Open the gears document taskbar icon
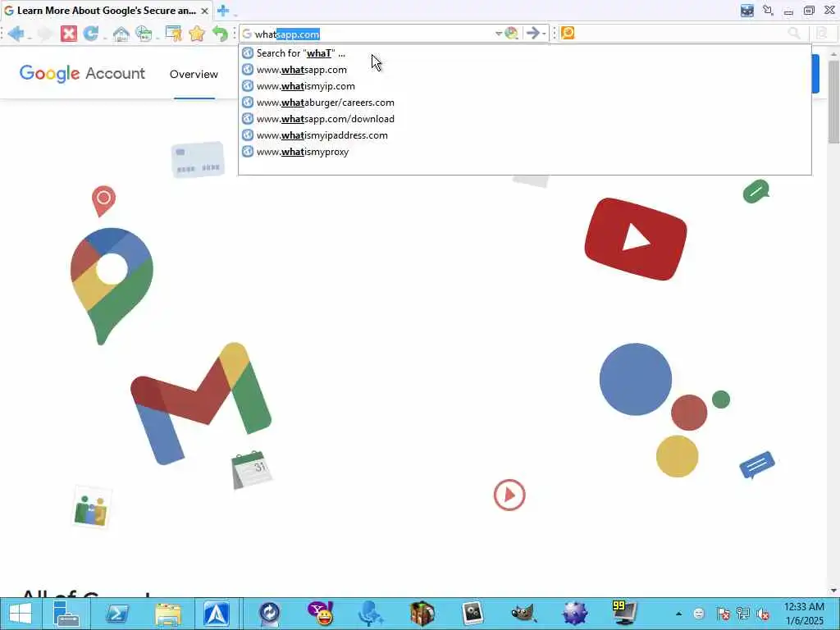Screen dimensions: 840x630 coord(472,614)
